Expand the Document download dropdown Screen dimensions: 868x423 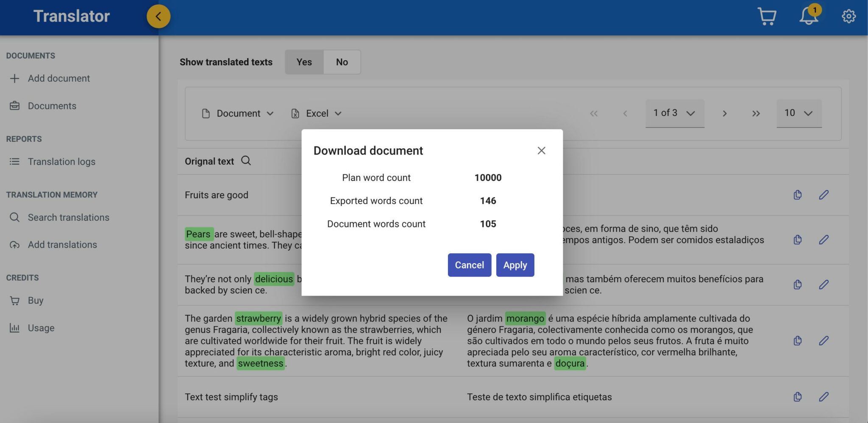[x=238, y=113]
